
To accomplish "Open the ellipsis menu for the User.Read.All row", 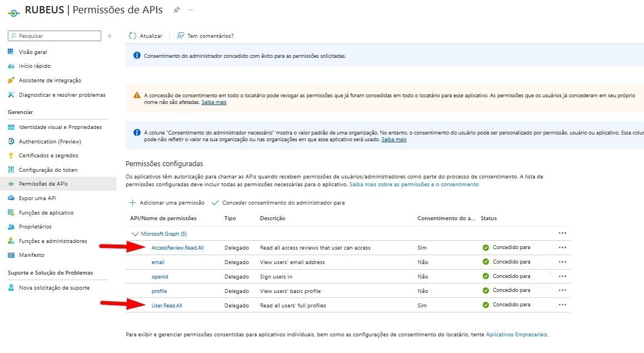I will coord(563,305).
